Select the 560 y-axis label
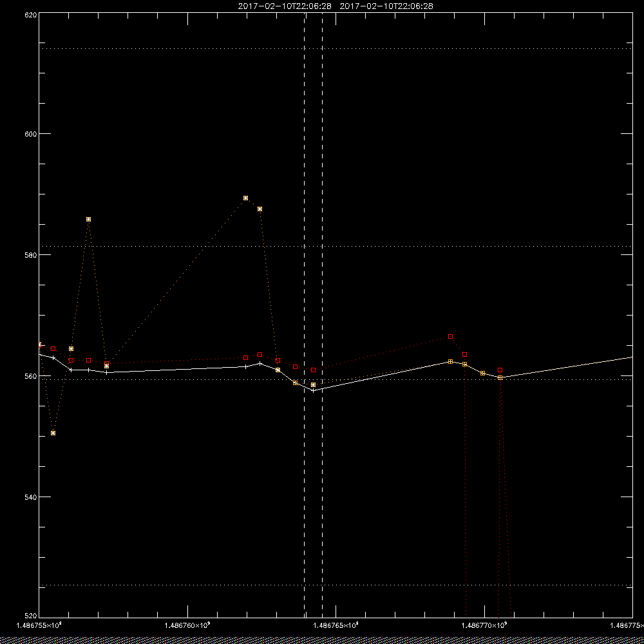 coord(31,376)
